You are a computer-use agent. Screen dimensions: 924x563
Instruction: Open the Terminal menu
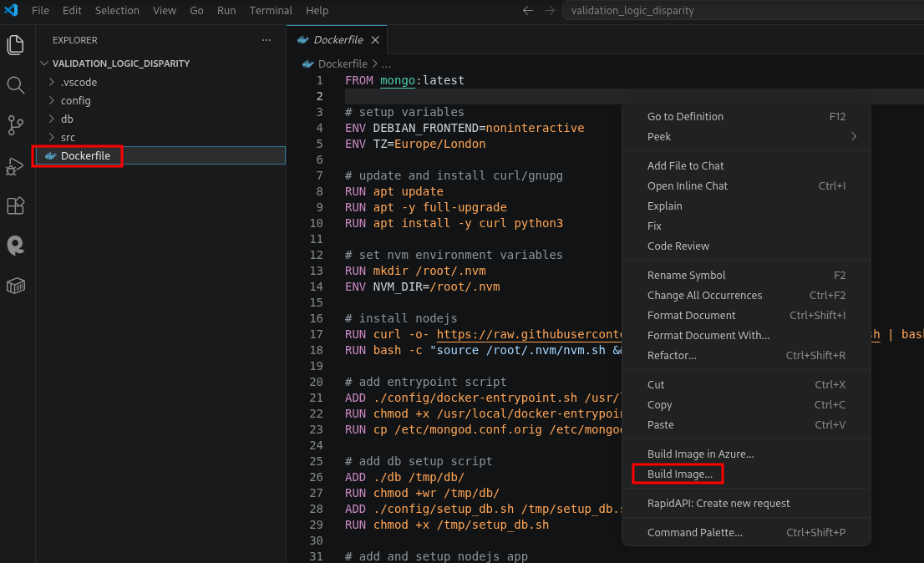271,11
